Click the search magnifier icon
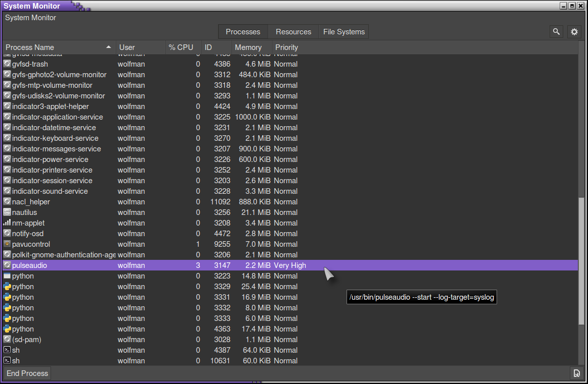The height and width of the screenshot is (384, 588). point(556,32)
